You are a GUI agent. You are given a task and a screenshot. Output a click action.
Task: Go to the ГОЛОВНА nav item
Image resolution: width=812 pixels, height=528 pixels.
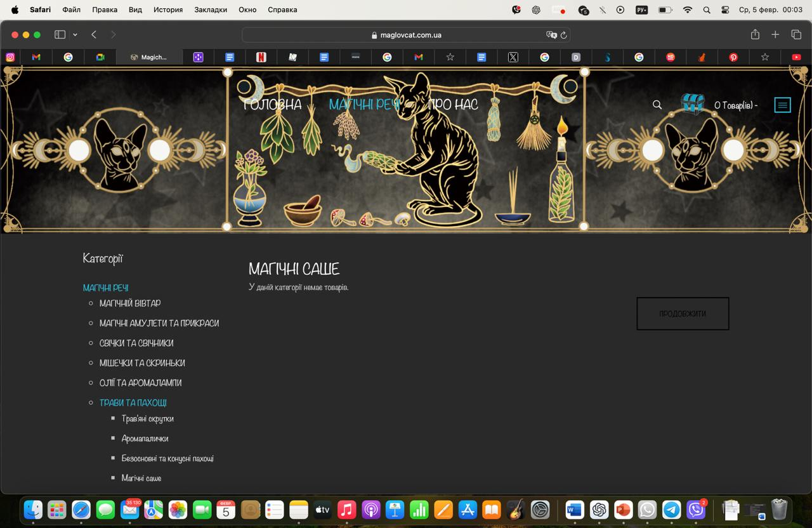(x=273, y=105)
